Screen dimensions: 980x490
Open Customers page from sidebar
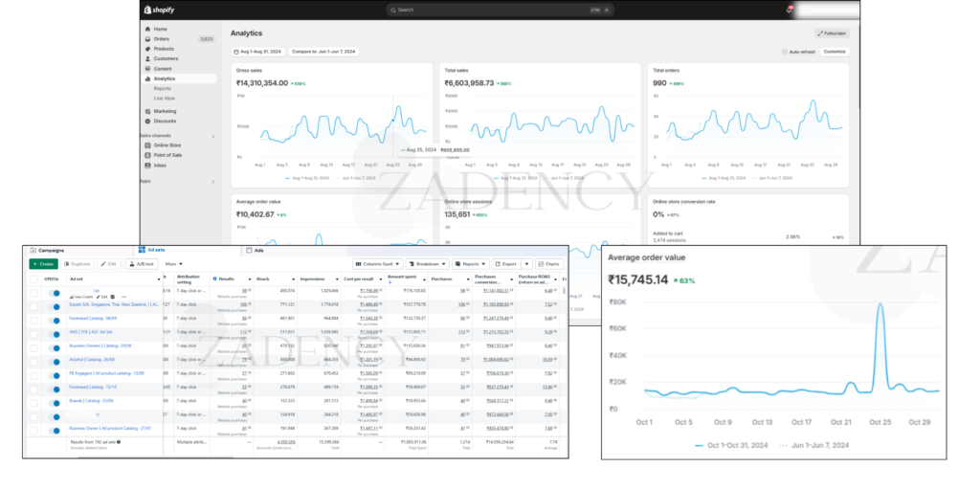[166, 58]
